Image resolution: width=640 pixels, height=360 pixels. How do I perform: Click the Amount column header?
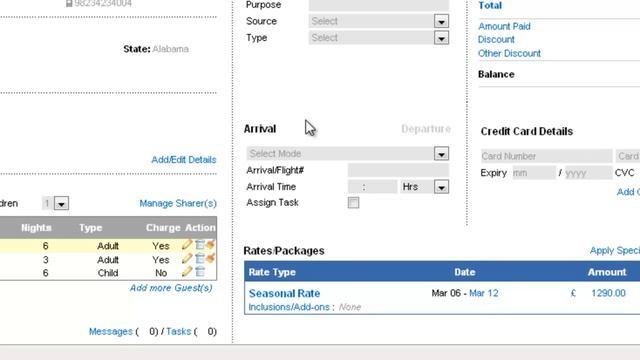(x=607, y=272)
